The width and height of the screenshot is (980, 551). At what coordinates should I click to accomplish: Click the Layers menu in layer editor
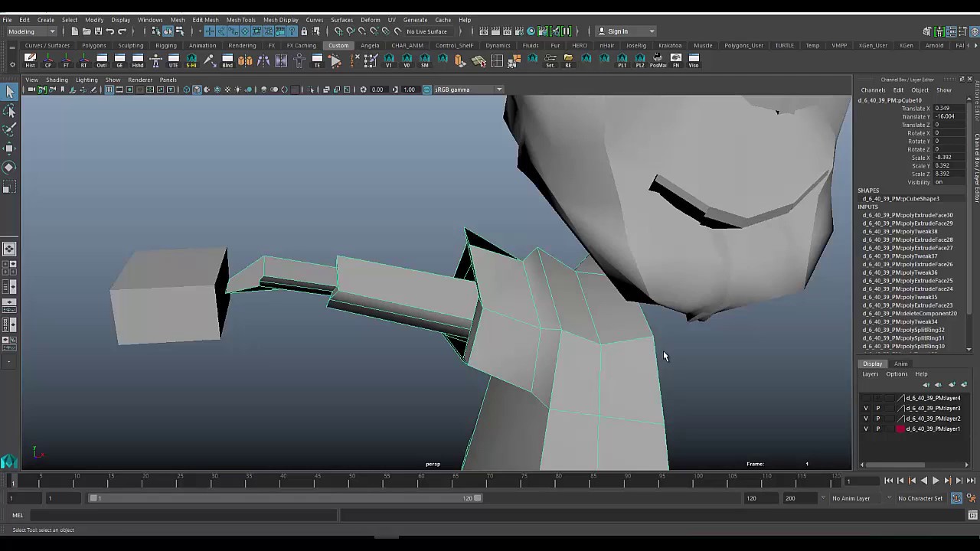coord(871,374)
